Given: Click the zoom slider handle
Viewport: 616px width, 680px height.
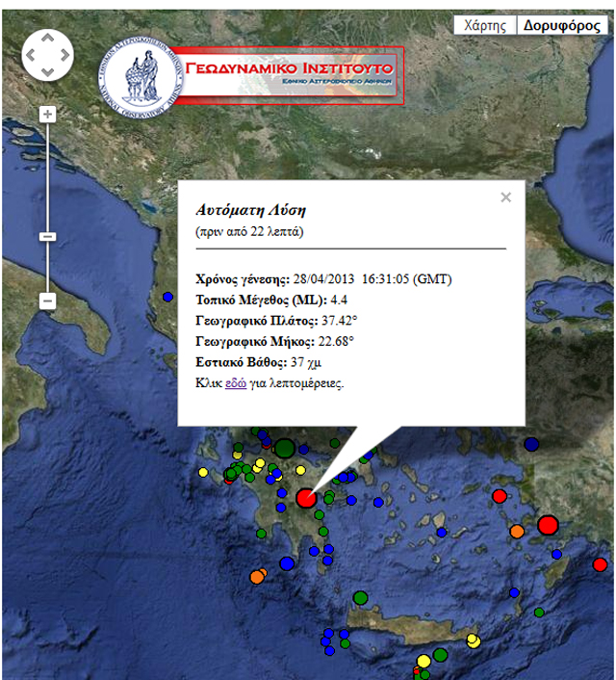Looking at the screenshot, I should tap(47, 237).
